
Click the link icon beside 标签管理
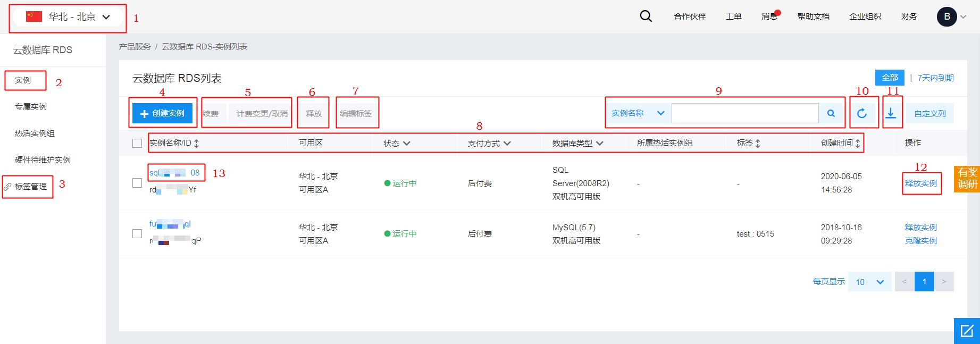pyautogui.click(x=7, y=187)
